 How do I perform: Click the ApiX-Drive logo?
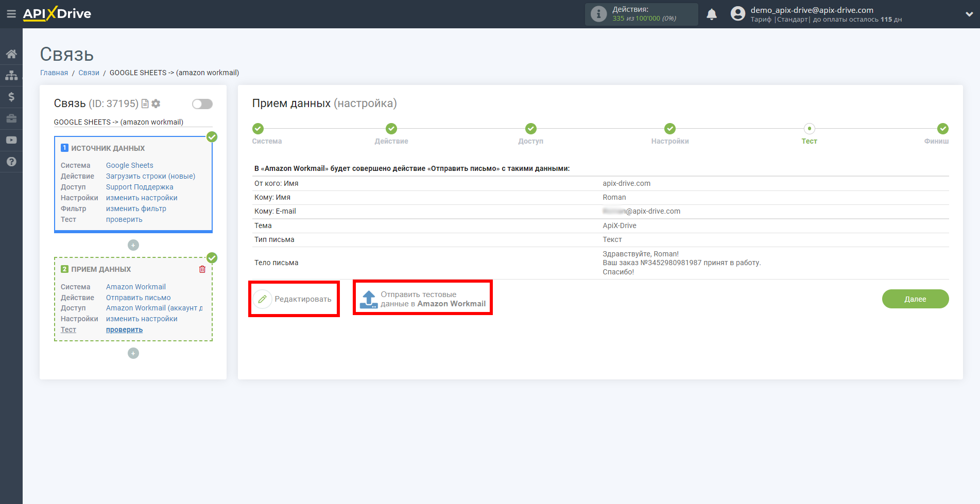57,14
